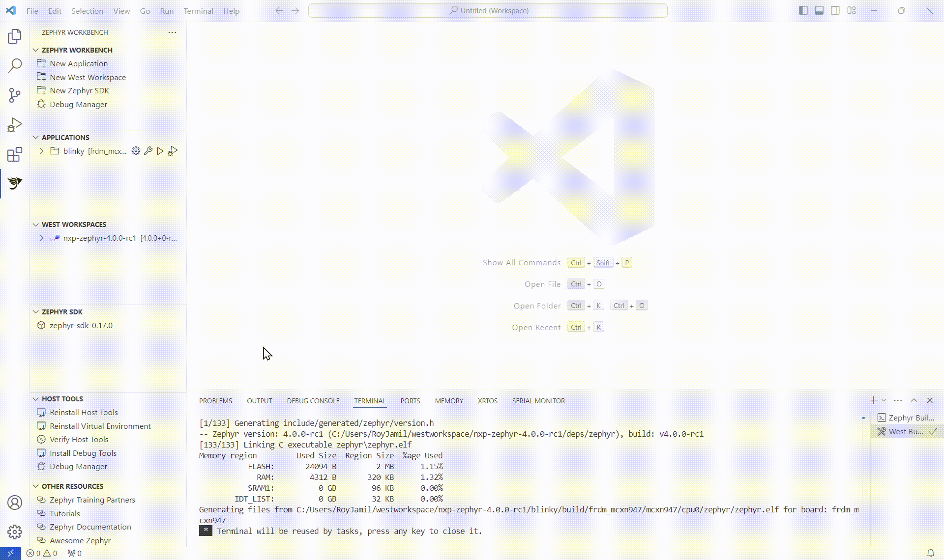Select the TERMINAL tab in the panel
Viewport: 944px width, 560px height.
(x=370, y=400)
